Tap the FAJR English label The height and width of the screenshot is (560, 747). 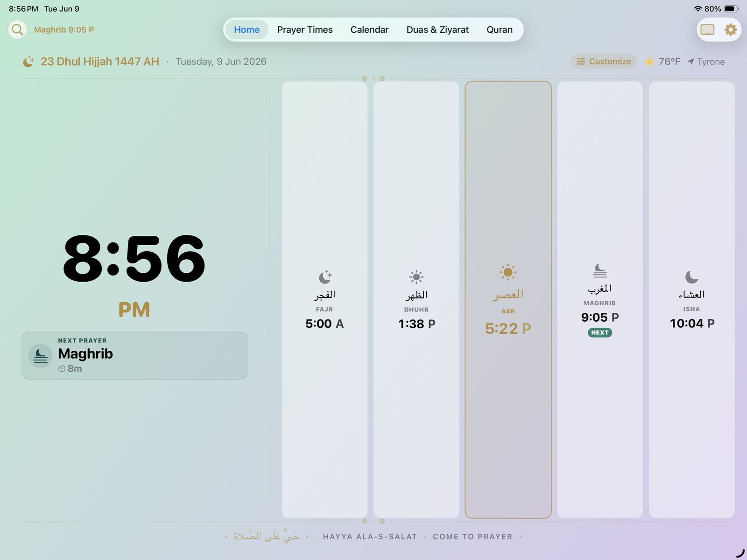324,309
